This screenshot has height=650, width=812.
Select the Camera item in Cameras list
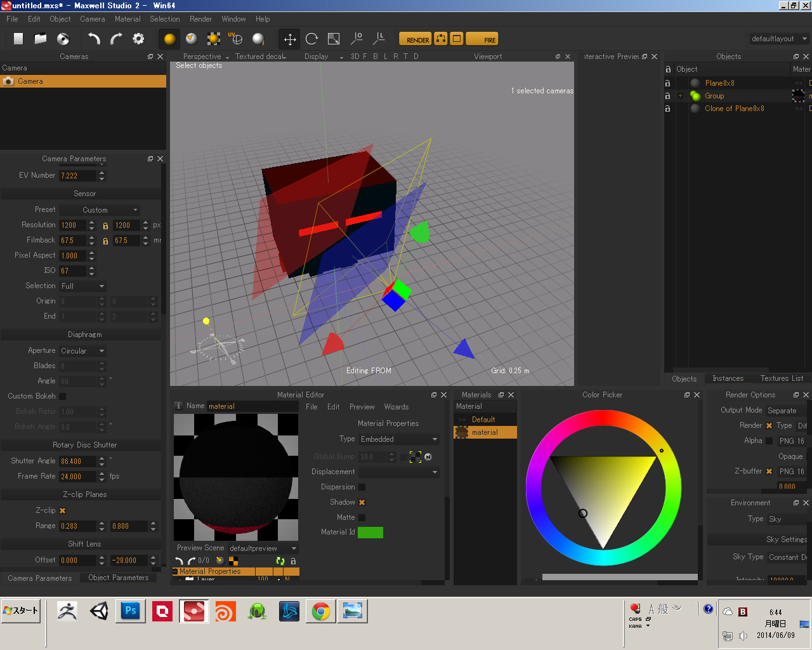coord(83,81)
